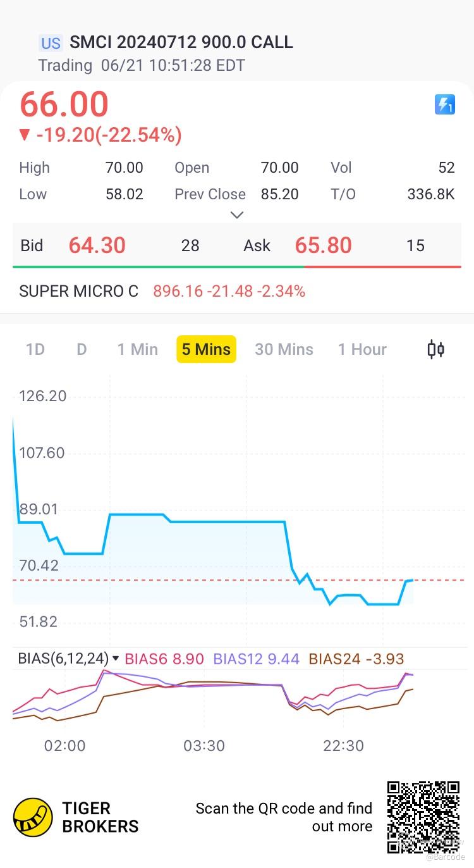Switch to the 1D chart tab

(x=35, y=349)
